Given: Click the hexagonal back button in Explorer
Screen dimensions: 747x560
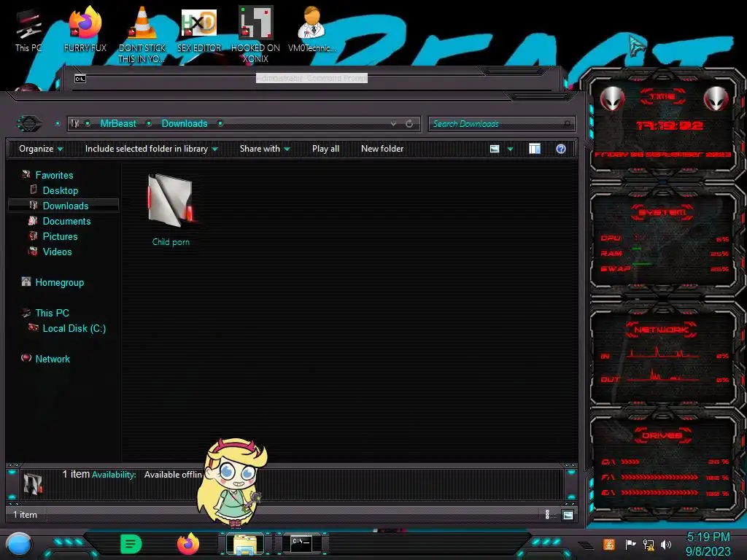Looking at the screenshot, I should [29, 124].
